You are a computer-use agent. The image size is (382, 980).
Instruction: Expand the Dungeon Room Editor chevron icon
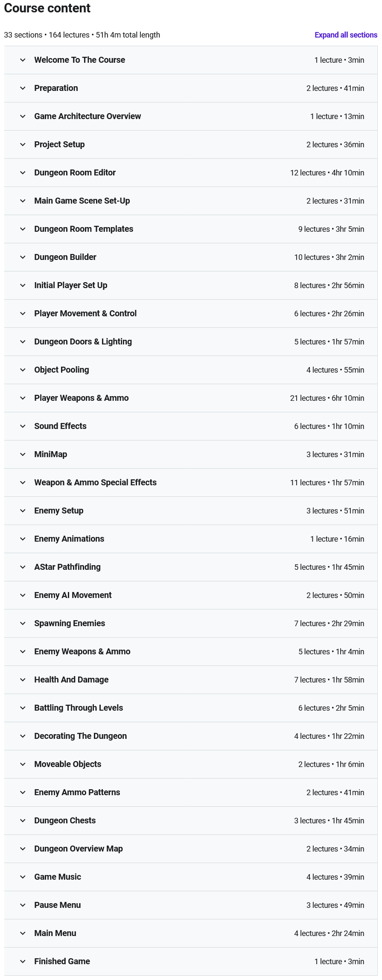point(23,173)
